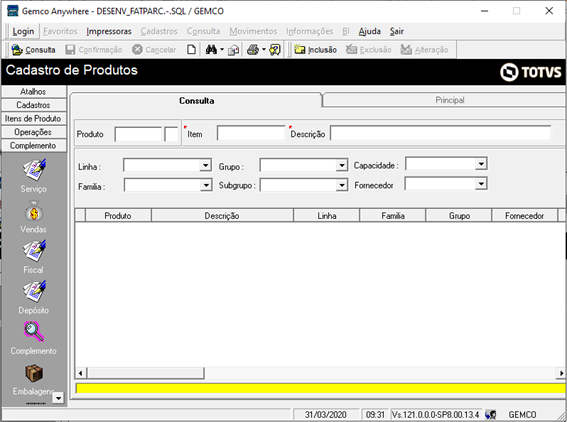567x422 pixels.
Task: Open the Impressoras menu
Action: click(x=109, y=31)
